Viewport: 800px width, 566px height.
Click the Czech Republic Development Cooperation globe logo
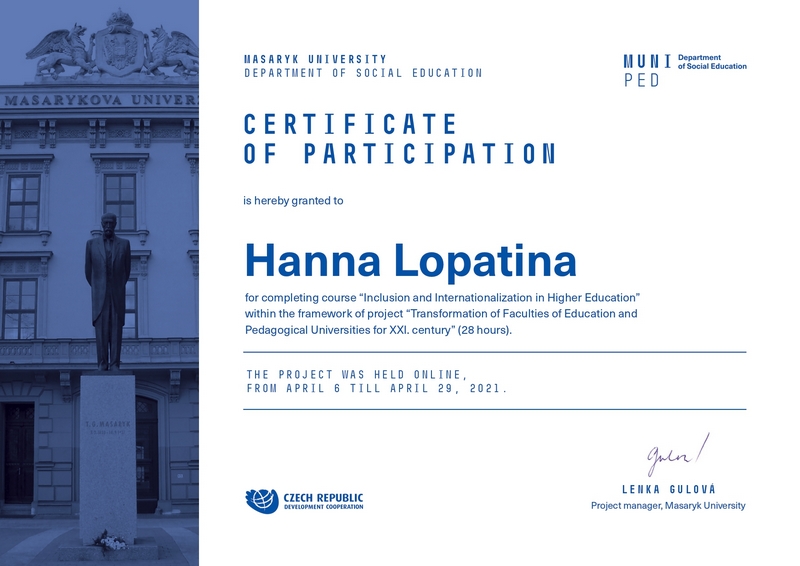coord(262,501)
